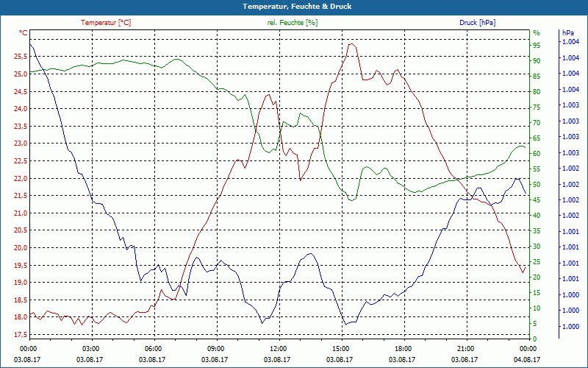Click '24,5' on the temperature axis
The height and width of the screenshot is (368, 588).
click(x=21, y=91)
